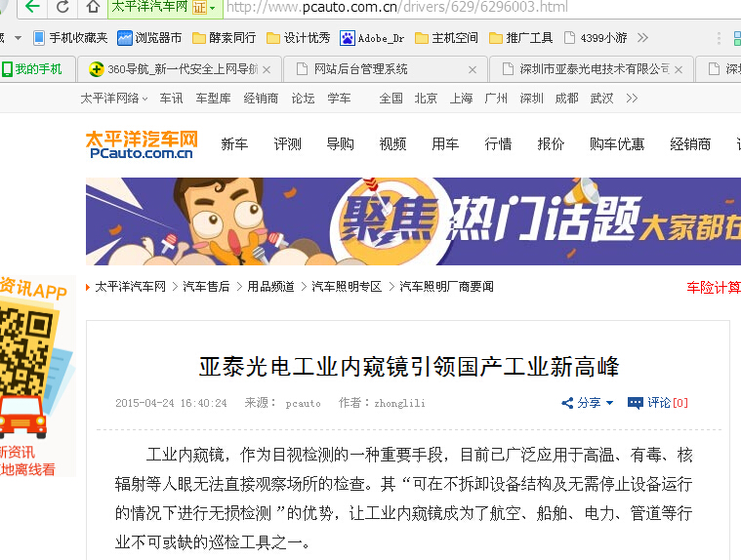
Task: Open the site certificate 证 dropdown
Action: (204, 7)
